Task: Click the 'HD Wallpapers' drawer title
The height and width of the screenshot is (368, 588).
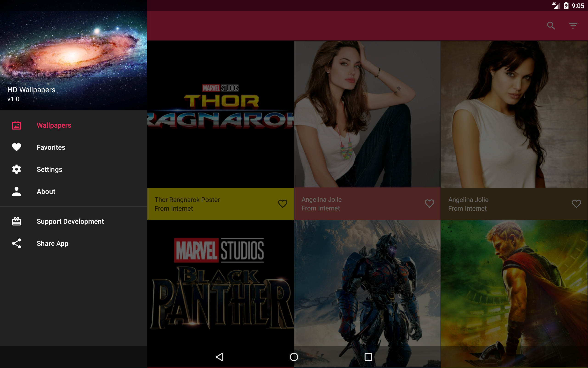Action: pos(31,90)
